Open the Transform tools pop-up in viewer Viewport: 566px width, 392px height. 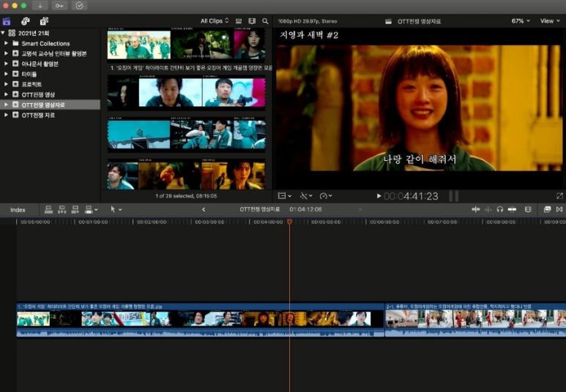(284, 196)
